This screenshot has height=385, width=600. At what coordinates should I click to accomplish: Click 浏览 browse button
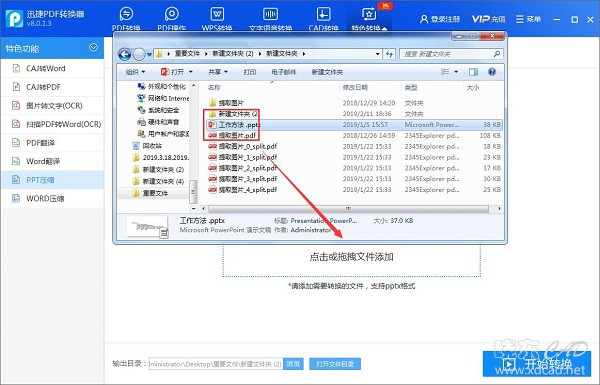(293, 364)
